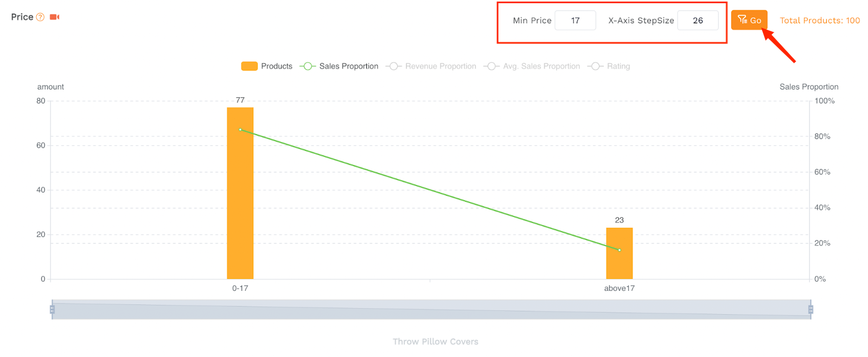Click the X-Axis StepSize input field
The width and height of the screenshot is (868, 357).
tap(698, 21)
